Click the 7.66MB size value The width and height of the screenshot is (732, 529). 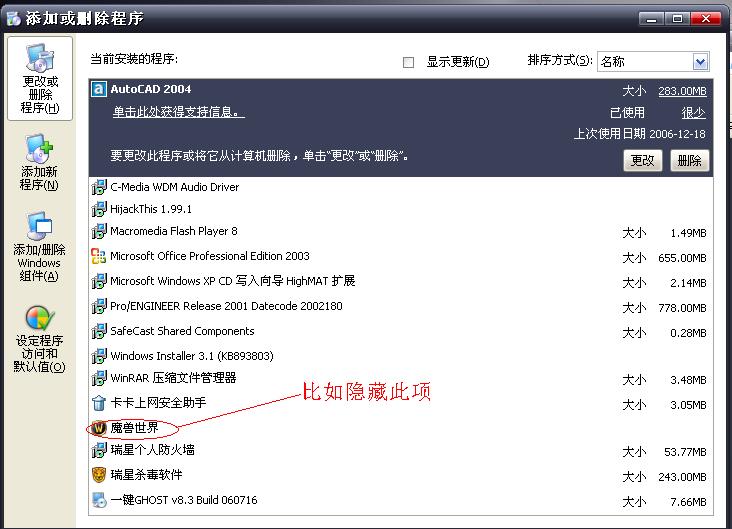[x=688, y=502]
